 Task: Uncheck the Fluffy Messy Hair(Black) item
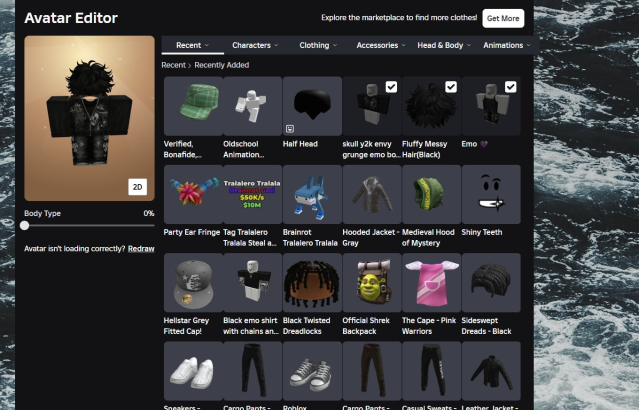(x=451, y=88)
